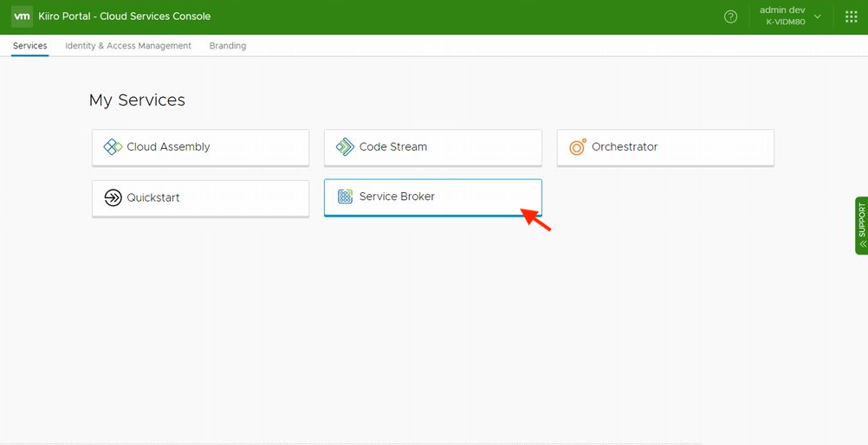Image resolution: width=868 pixels, height=445 pixels.
Task: Click the Orchestrator circle icon
Action: 578,147
